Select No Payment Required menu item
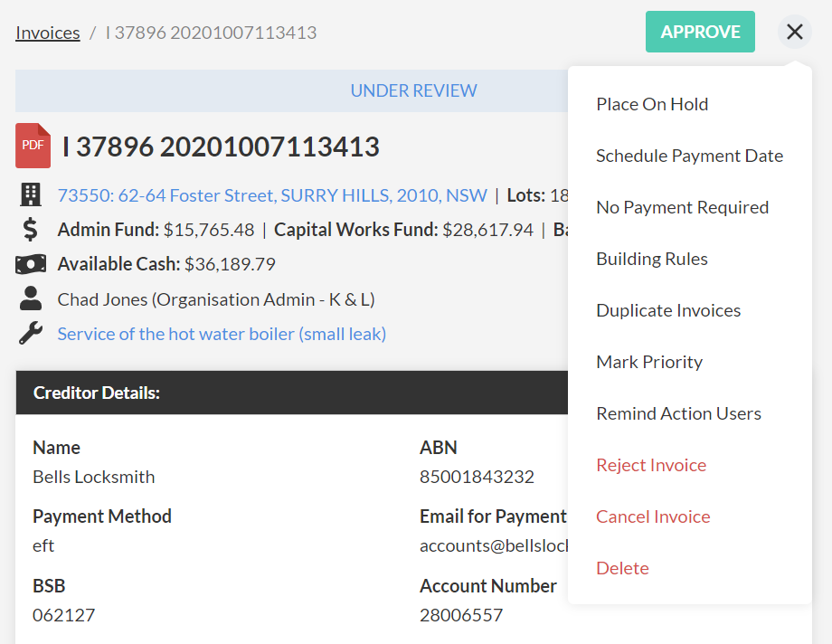 [682, 207]
